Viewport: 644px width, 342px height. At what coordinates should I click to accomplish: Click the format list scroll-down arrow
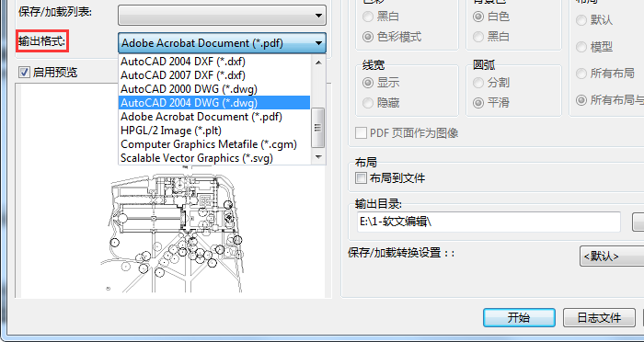318,157
